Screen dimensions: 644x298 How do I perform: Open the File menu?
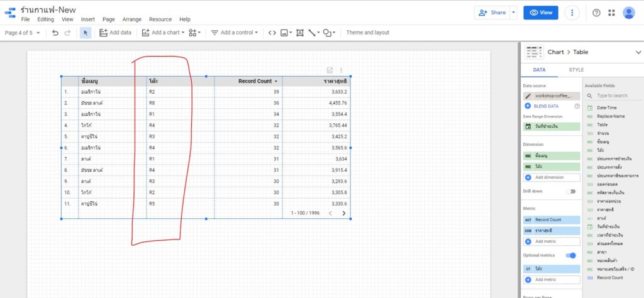(x=25, y=19)
